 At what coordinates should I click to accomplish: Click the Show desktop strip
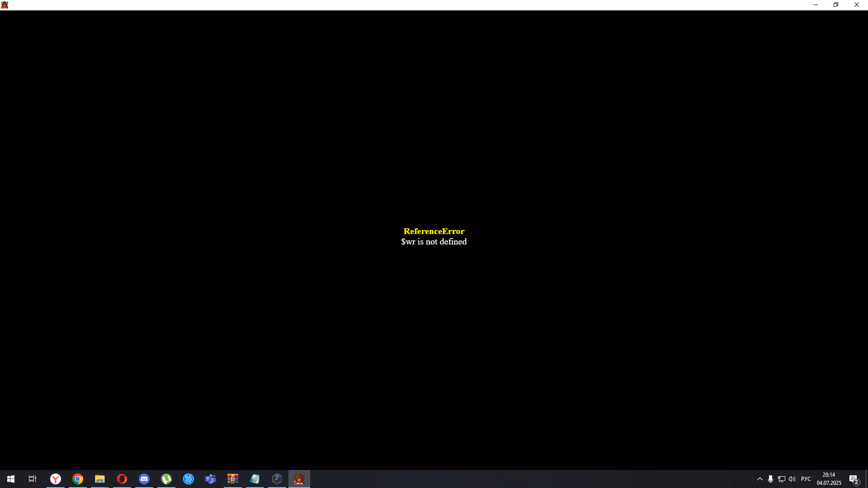point(867,479)
